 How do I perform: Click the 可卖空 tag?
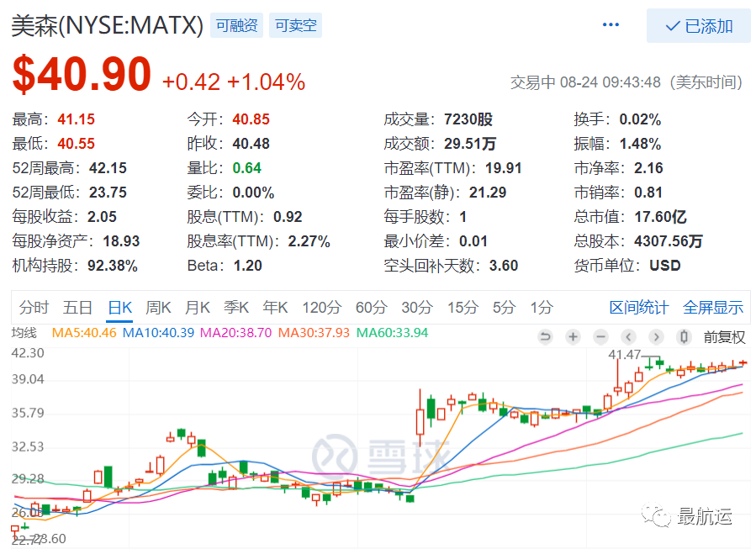click(295, 25)
